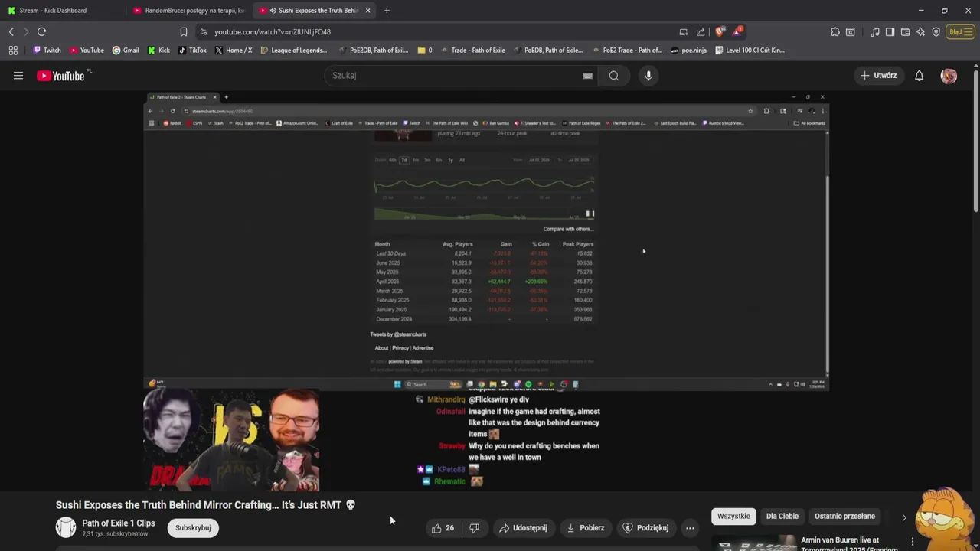
Task: Click the video title text "Sushi Exposes the Truth Behind Mirror Crafting"
Action: (166, 505)
